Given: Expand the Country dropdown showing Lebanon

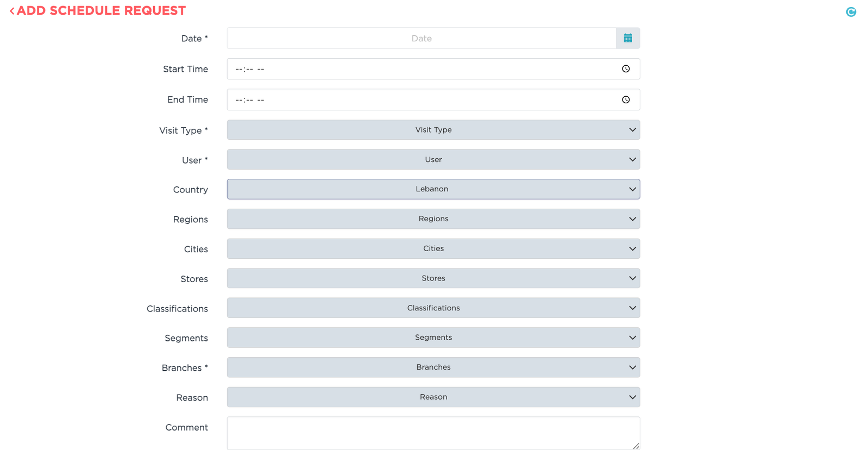Looking at the screenshot, I should [x=433, y=189].
